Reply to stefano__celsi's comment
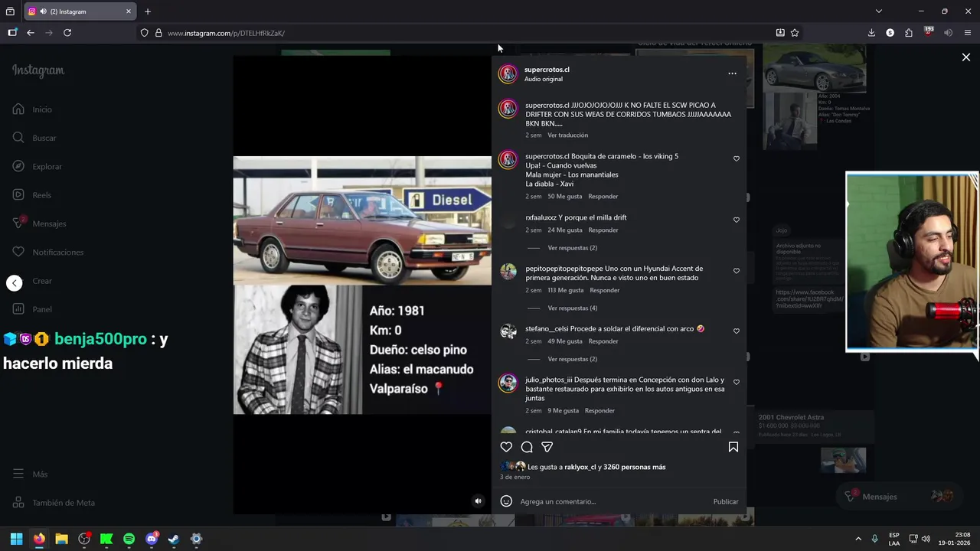The width and height of the screenshot is (980, 551). [x=603, y=341]
